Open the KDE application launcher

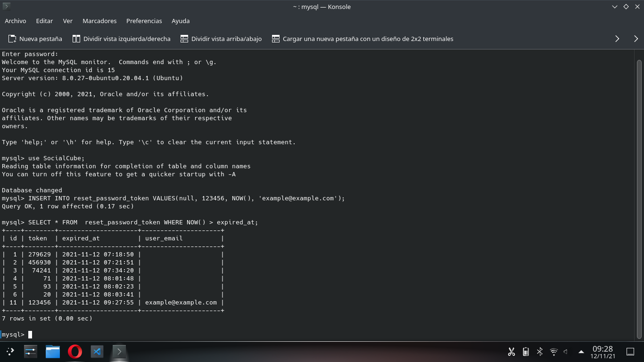tap(10, 352)
